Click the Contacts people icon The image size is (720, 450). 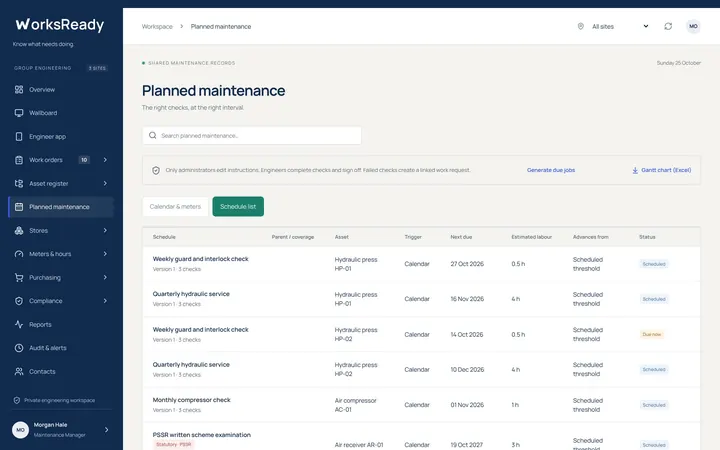click(x=19, y=371)
